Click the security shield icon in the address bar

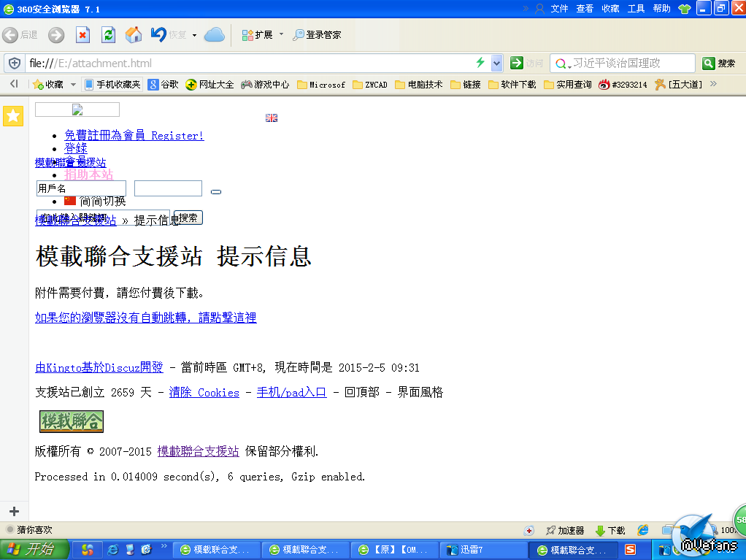(15, 63)
